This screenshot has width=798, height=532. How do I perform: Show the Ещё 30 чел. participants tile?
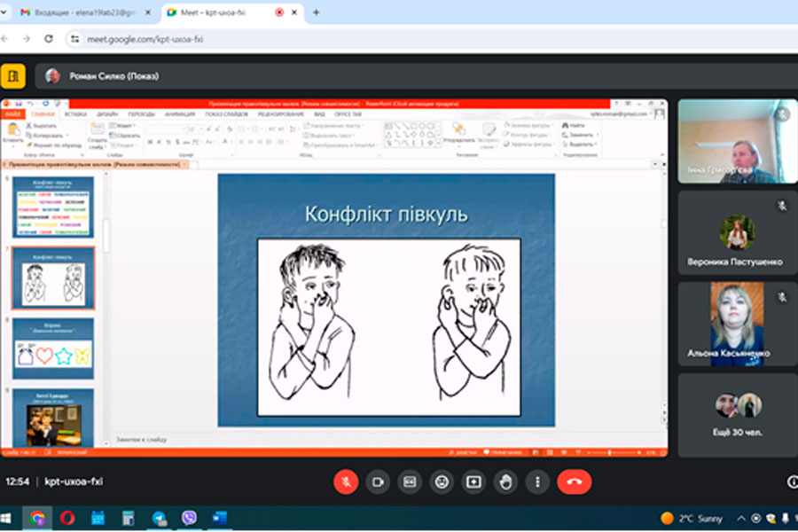click(x=738, y=415)
